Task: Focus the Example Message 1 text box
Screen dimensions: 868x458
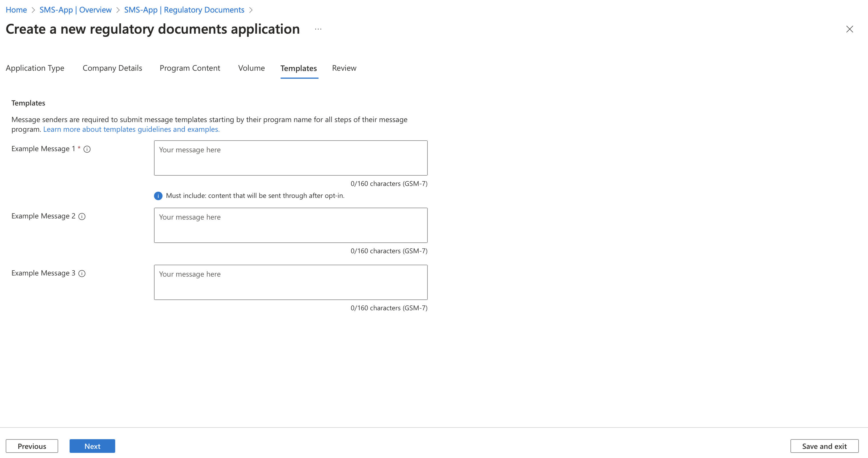Action: [x=291, y=158]
